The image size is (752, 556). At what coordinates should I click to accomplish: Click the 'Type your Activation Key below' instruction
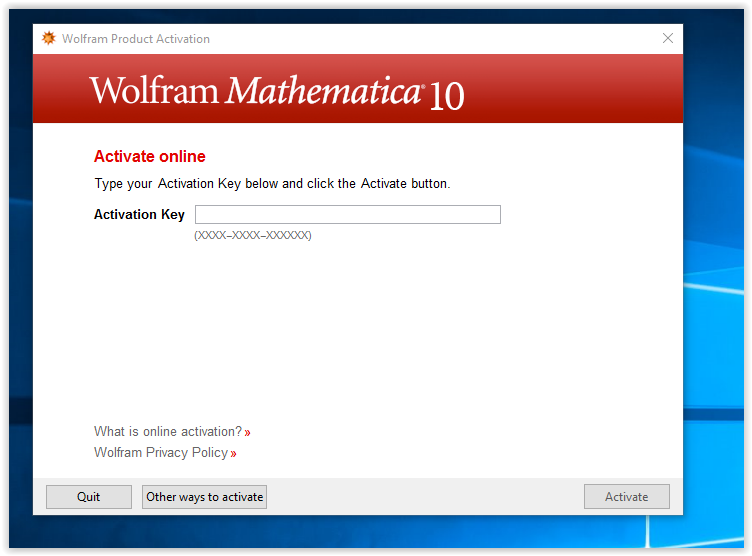272,184
